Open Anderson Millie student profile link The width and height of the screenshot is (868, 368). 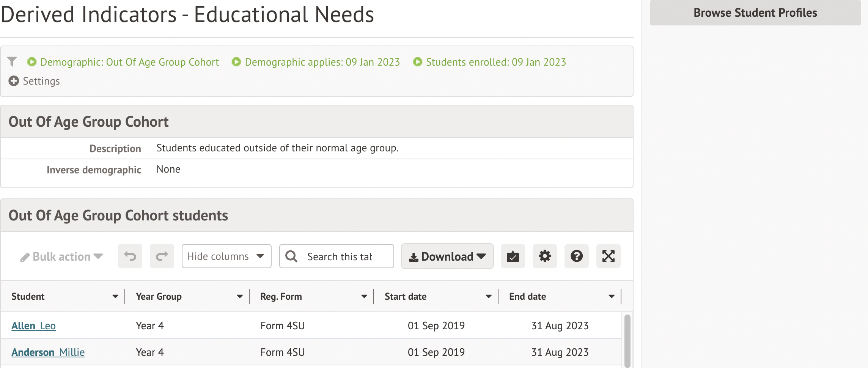[48, 352]
